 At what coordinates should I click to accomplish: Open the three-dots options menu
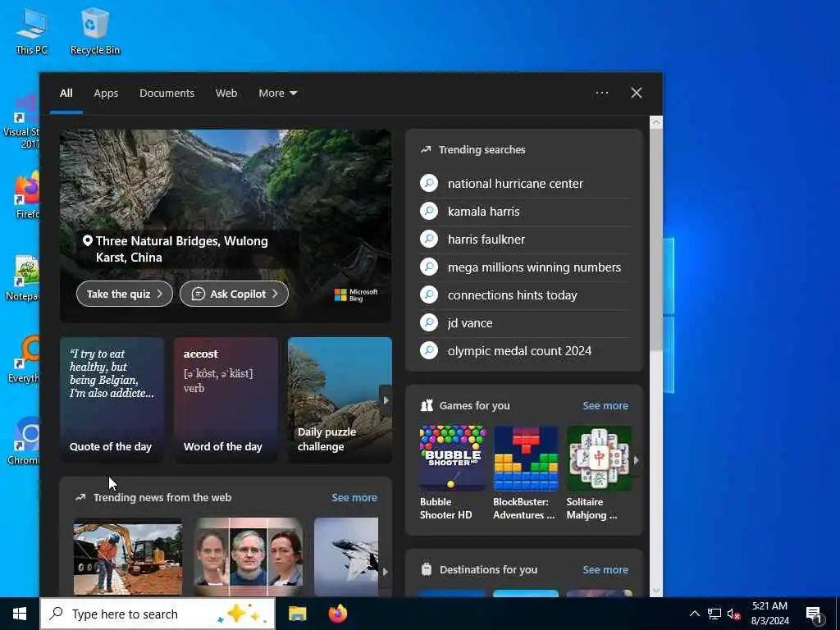point(602,94)
